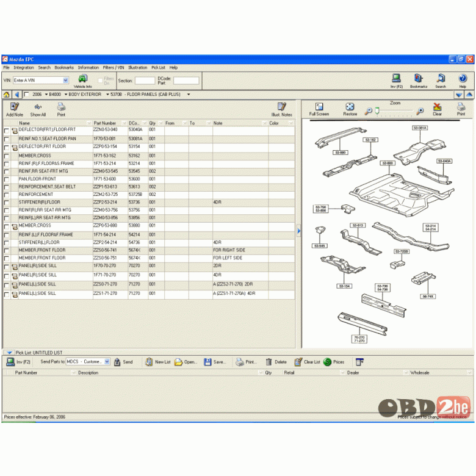The width and height of the screenshot is (476, 476).
Task: Open the Illustration menu
Action: point(137,68)
